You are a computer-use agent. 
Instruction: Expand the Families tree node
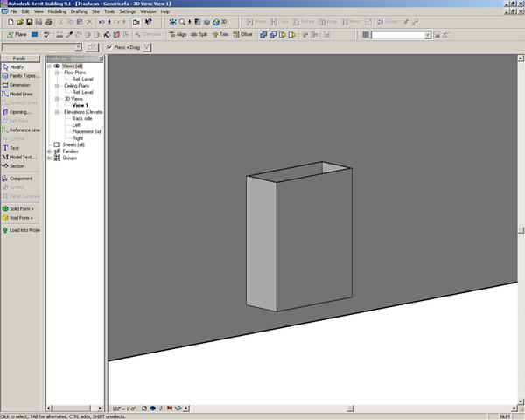pos(50,150)
